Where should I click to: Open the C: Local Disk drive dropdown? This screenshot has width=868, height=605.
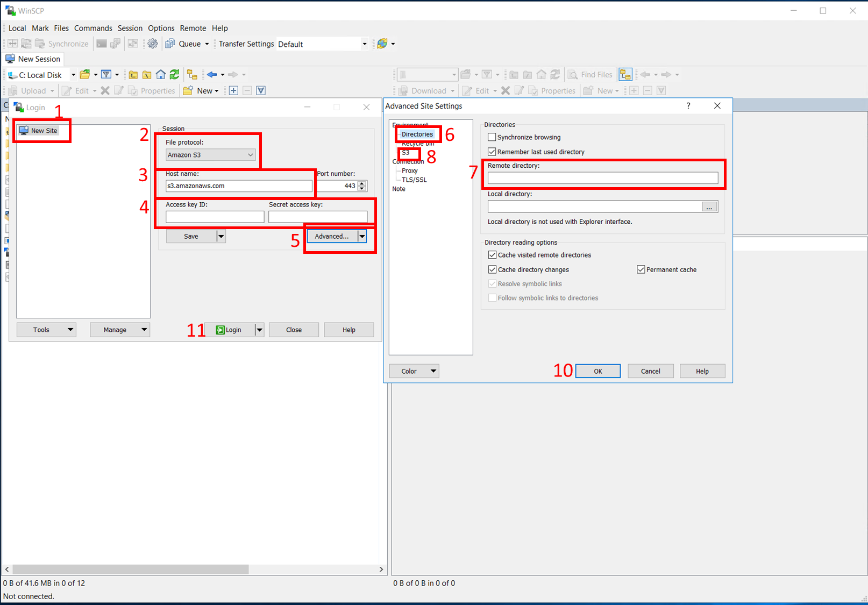pos(73,75)
